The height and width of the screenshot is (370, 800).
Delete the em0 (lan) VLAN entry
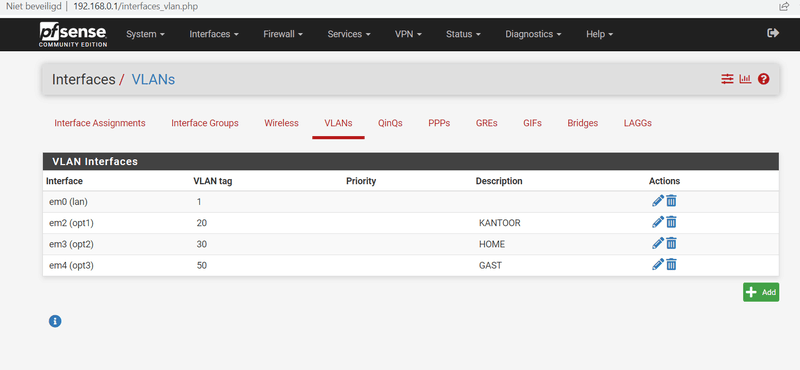point(671,201)
